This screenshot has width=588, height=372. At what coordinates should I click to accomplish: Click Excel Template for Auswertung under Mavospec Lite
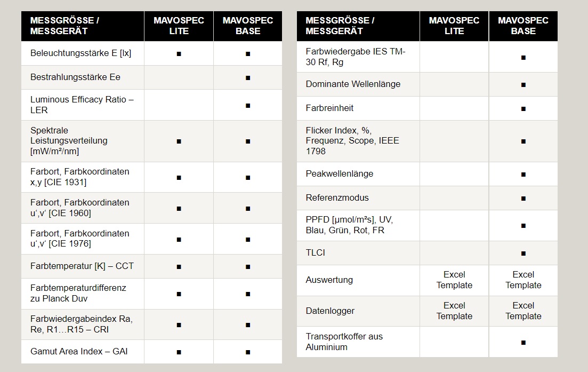[454, 280]
